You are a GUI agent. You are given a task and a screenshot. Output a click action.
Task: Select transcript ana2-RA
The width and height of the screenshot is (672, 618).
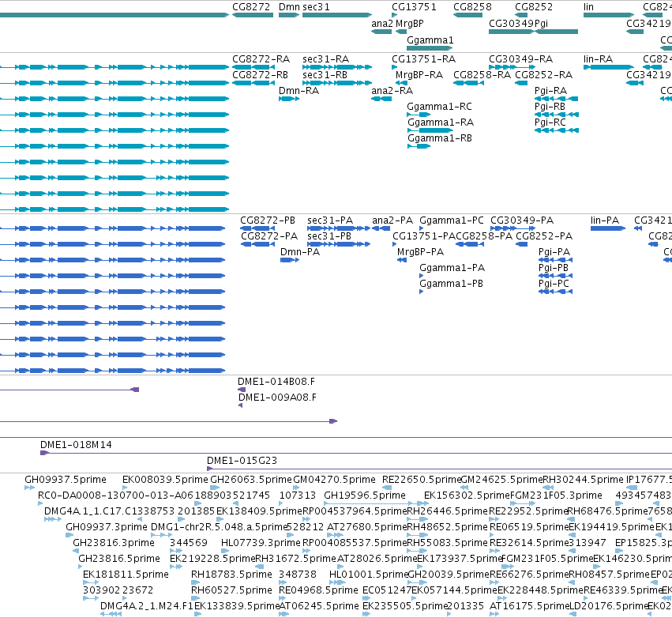392,91
